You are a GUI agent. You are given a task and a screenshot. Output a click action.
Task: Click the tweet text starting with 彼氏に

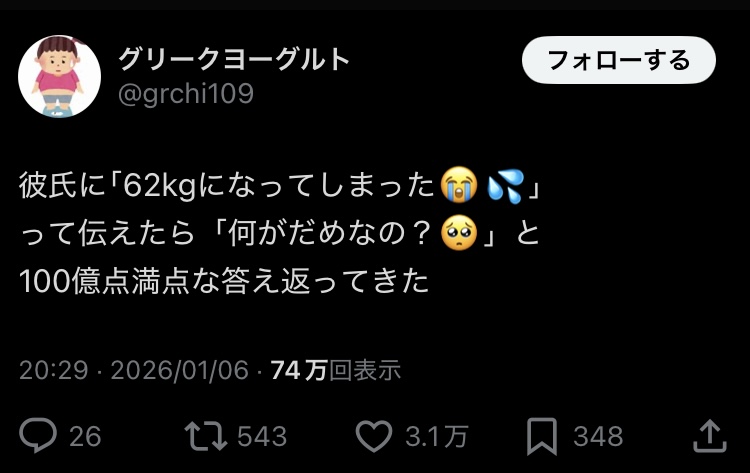pos(280,233)
